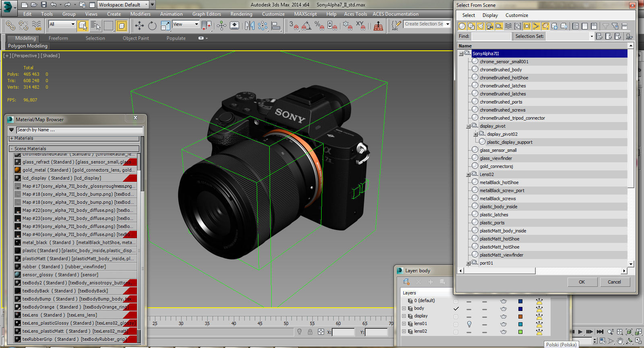644x348 pixels.
Task: Click the green color swatch of lens02 layer
Action: pos(520,332)
